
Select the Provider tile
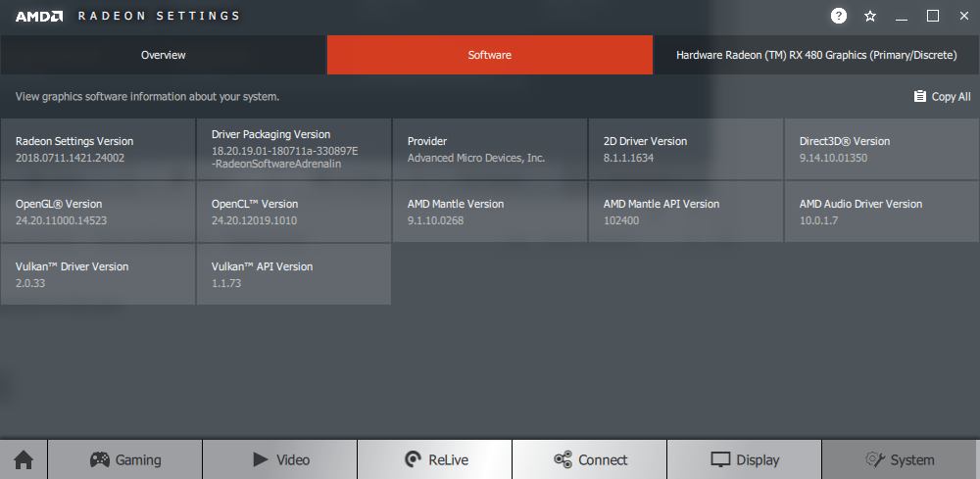click(490, 149)
